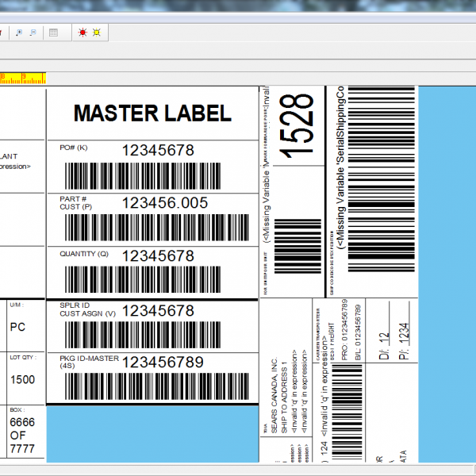Select the U/M : label
The image size is (476, 476).
[17, 305]
